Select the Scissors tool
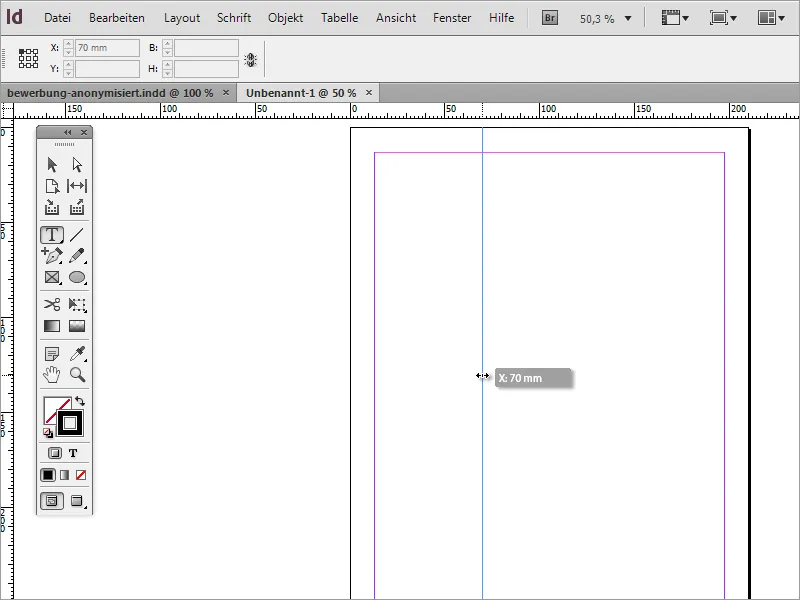 click(52, 305)
